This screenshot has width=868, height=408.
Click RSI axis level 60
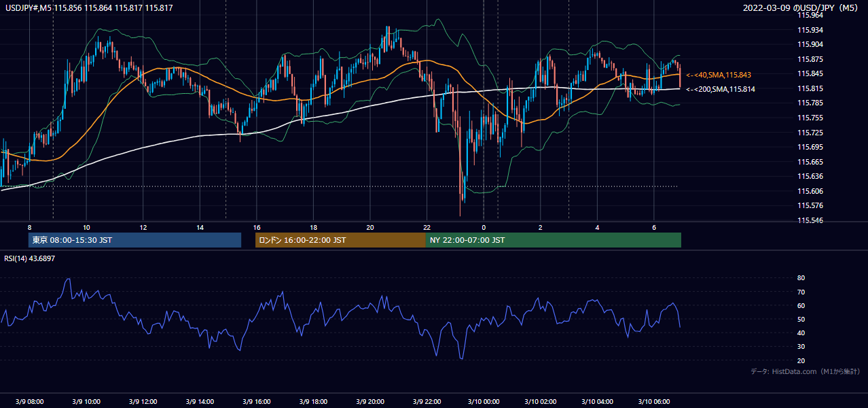click(x=801, y=305)
